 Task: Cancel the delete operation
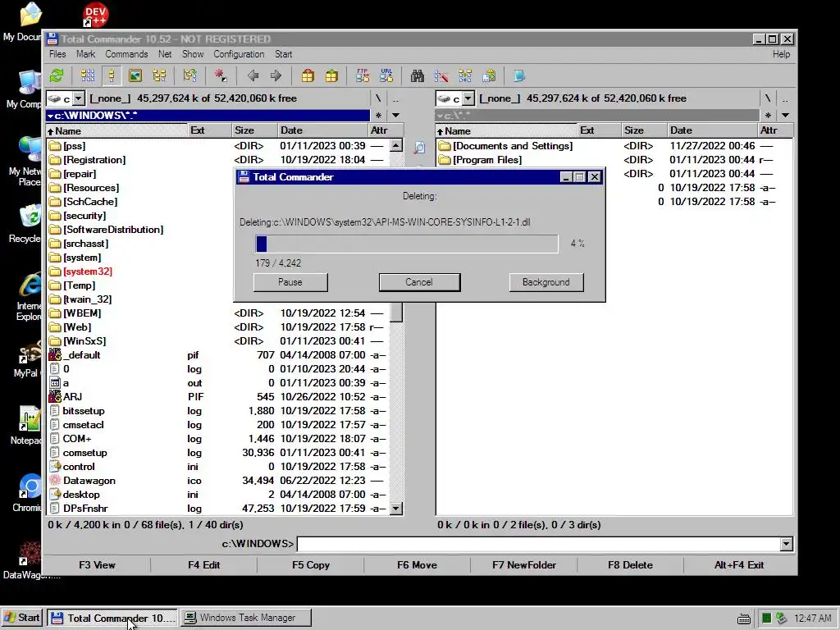[x=419, y=282]
